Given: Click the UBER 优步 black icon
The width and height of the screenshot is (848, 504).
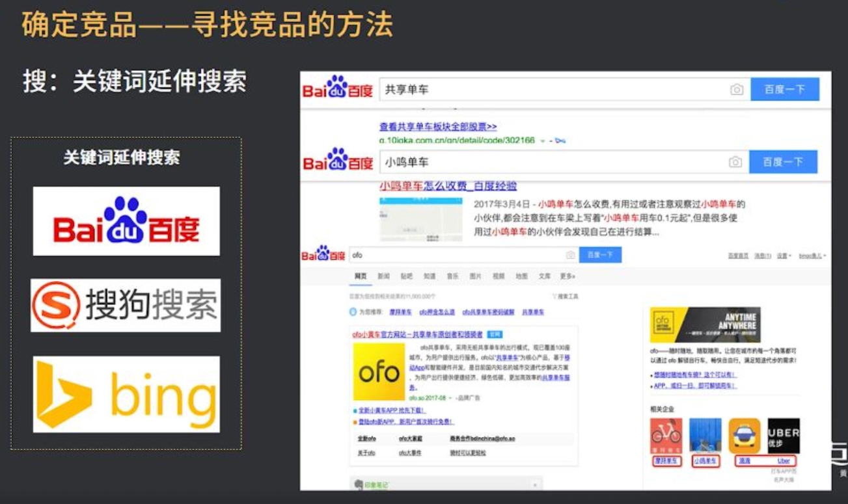Looking at the screenshot, I should (x=784, y=435).
